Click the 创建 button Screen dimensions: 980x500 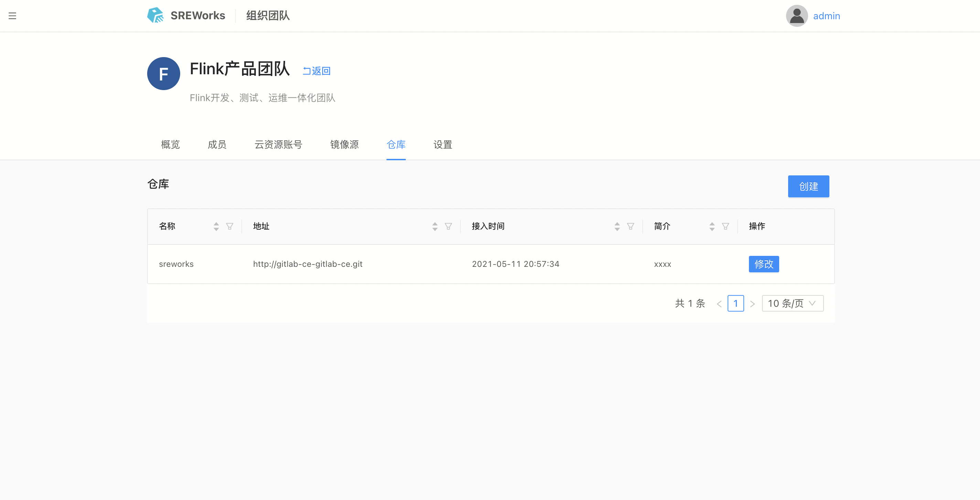808,186
